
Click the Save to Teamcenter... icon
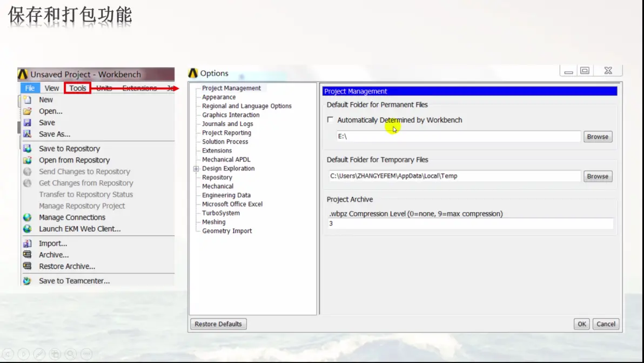(28, 281)
